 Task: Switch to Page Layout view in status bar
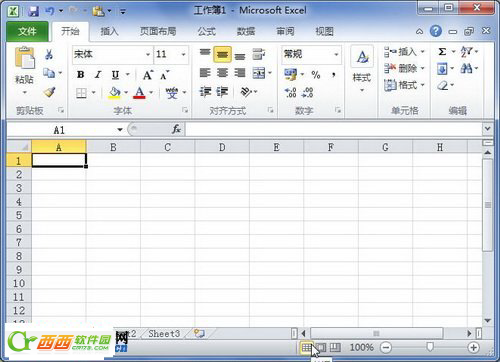(321, 348)
